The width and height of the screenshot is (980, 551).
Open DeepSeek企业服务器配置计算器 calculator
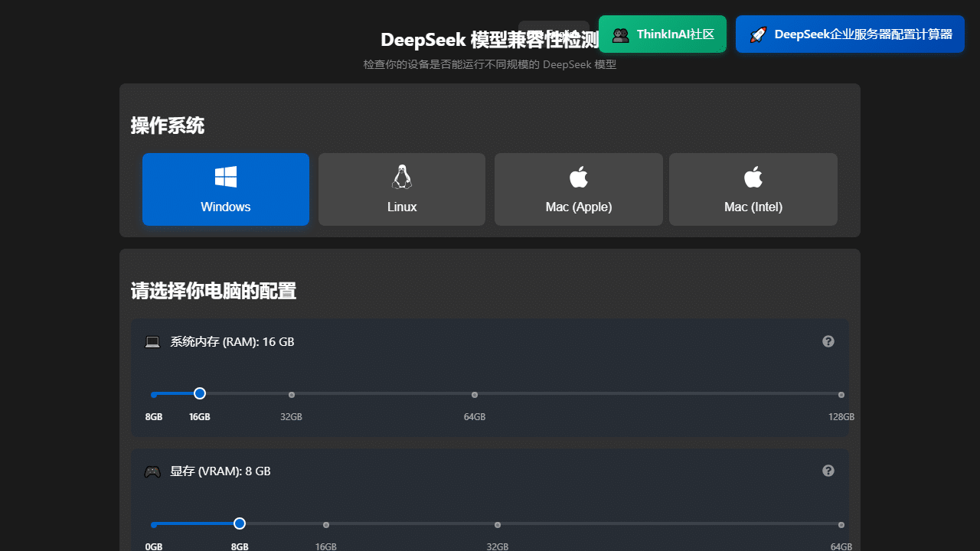point(850,34)
